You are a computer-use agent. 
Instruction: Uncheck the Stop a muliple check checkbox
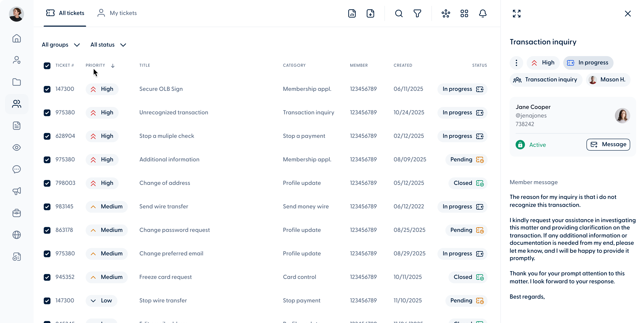47,136
